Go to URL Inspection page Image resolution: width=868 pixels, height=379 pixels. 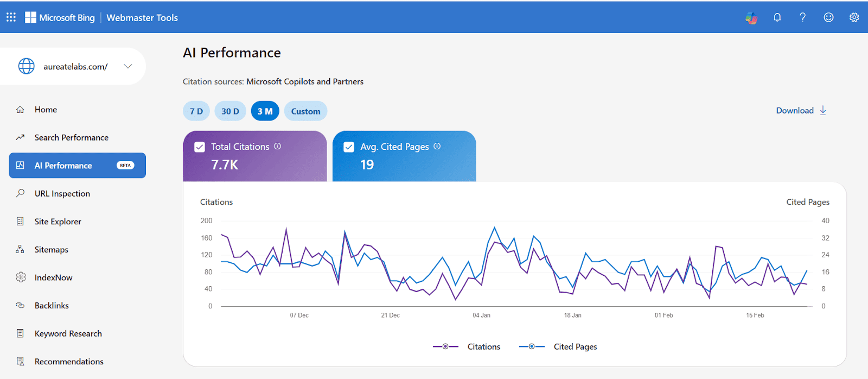click(x=62, y=193)
